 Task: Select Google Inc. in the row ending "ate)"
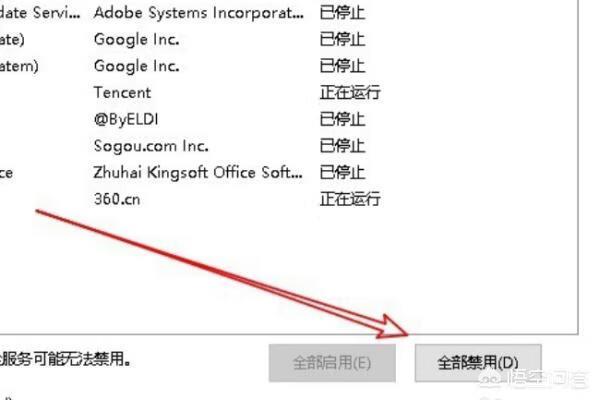click(137, 39)
